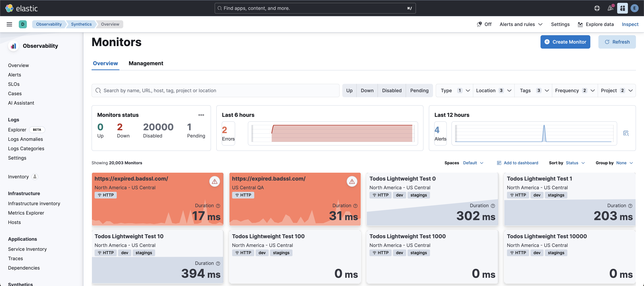Click the AI Assistant Off icon

point(479,24)
